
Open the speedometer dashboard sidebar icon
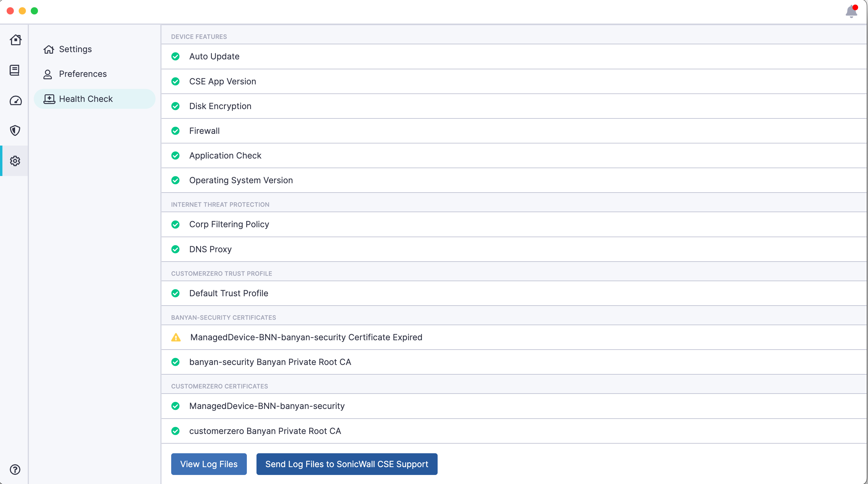(x=15, y=100)
